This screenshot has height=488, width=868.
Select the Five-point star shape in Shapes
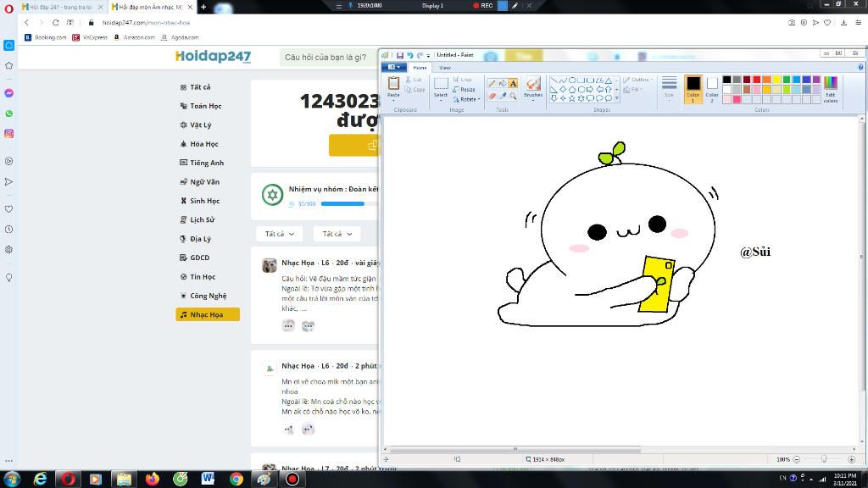(572, 98)
